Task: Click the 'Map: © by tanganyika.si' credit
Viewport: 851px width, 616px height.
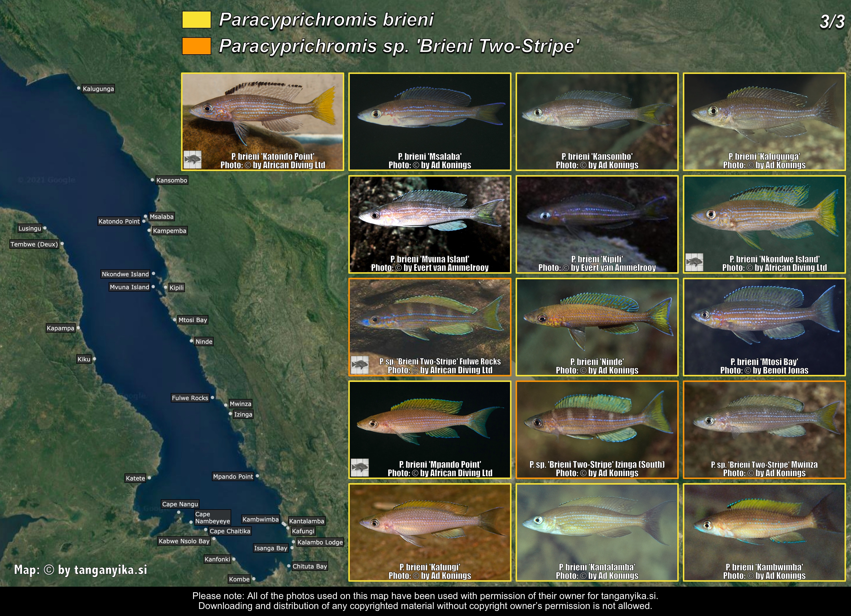Action: coord(81,570)
